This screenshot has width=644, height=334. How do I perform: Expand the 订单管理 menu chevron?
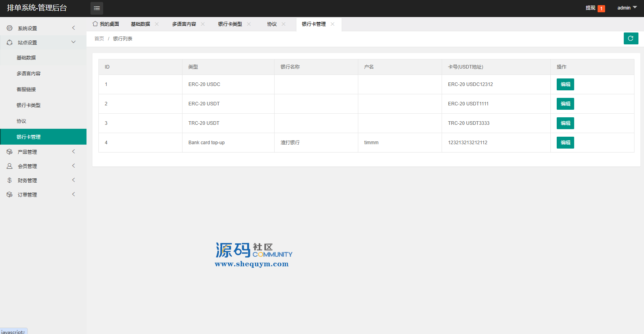pyautogui.click(x=73, y=194)
